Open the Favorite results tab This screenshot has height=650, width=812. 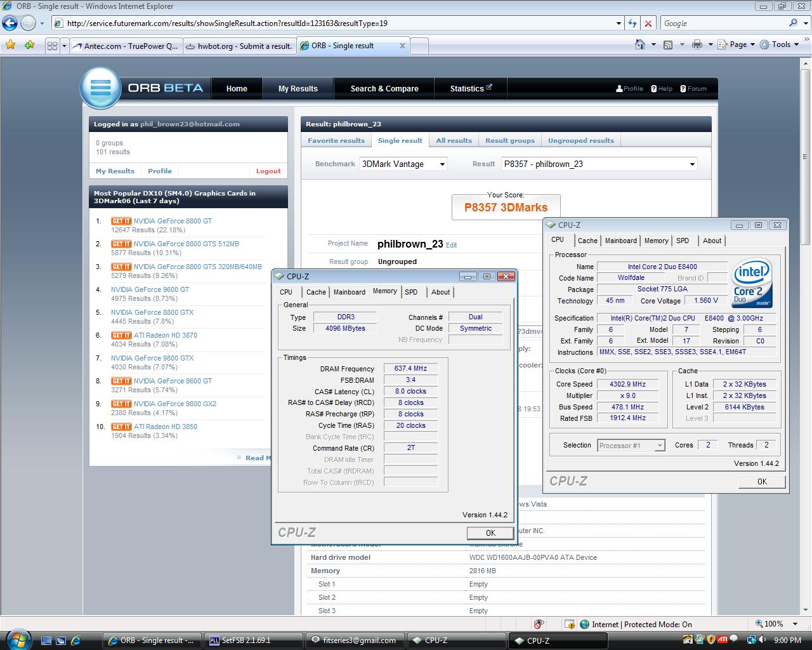pyautogui.click(x=336, y=140)
